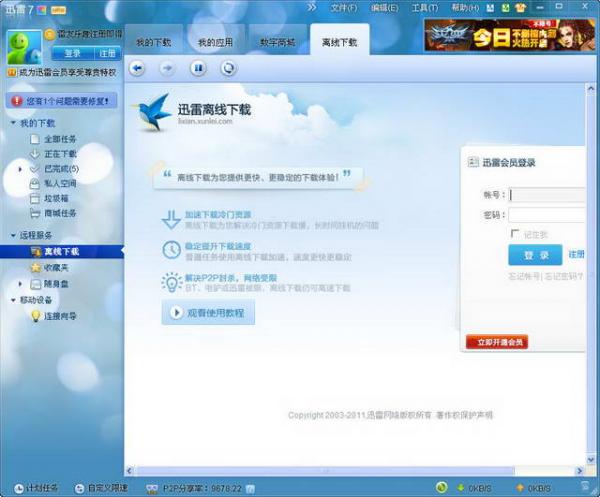
Task: Click the red 立即开通会员 button
Action: 497,342
